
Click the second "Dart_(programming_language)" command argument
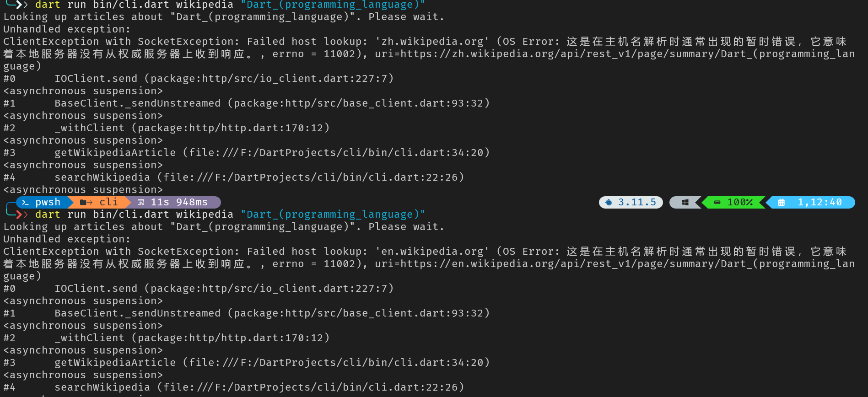(333, 214)
